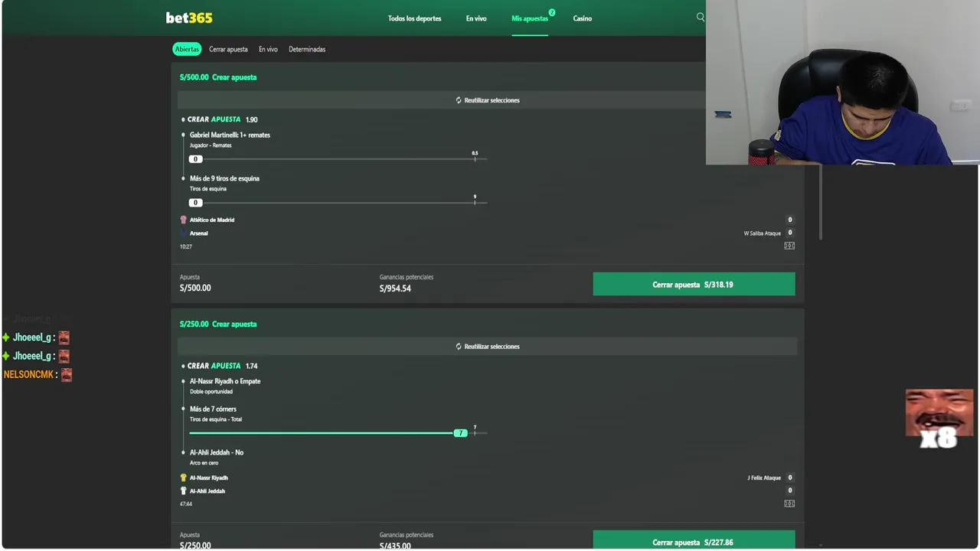This screenshot has width=980, height=551.
Task: Click the laughing meme x8 emote overlay
Action: (939, 418)
